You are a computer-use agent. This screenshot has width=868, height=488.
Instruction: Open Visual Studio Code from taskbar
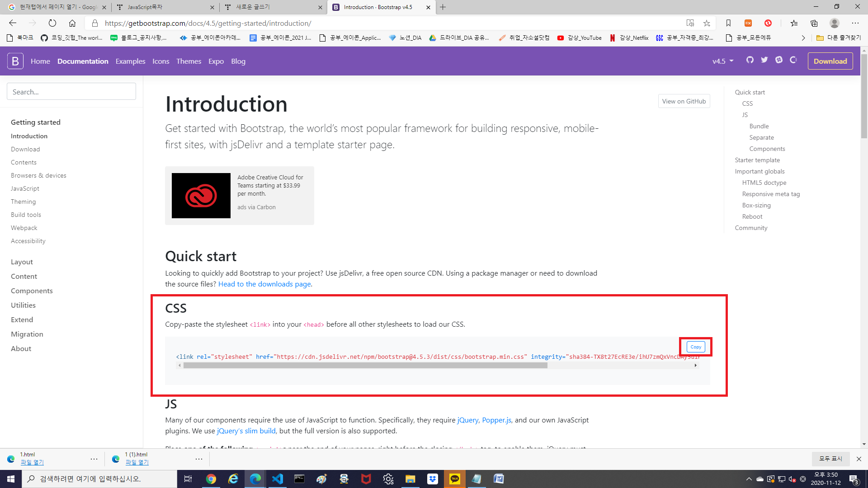277,479
